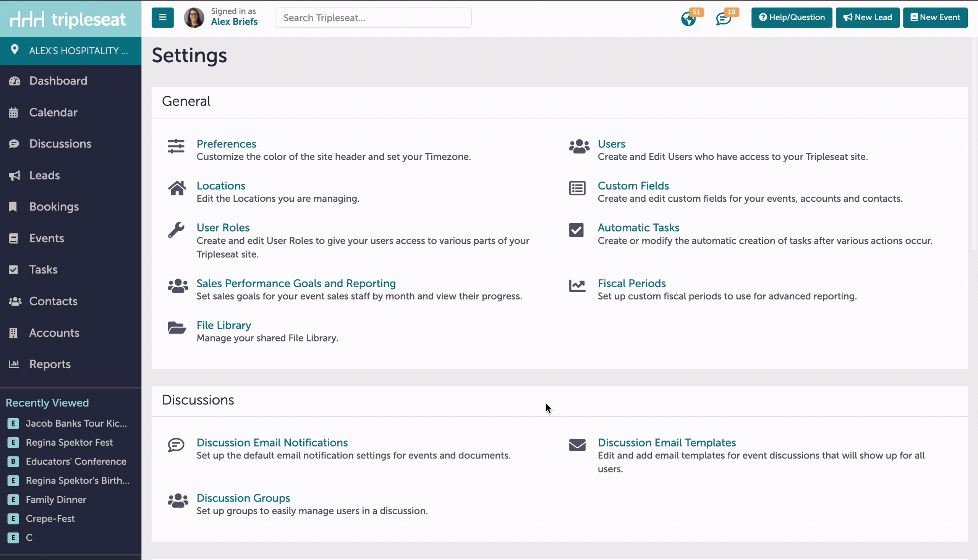Focus the Search Tripleseat input field
Viewport: 978px width, 560px height.
click(373, 18)
